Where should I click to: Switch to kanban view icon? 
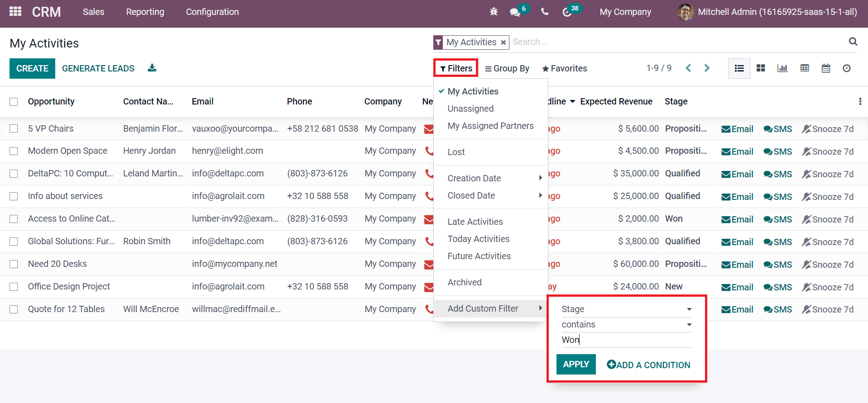click(761, 68)
